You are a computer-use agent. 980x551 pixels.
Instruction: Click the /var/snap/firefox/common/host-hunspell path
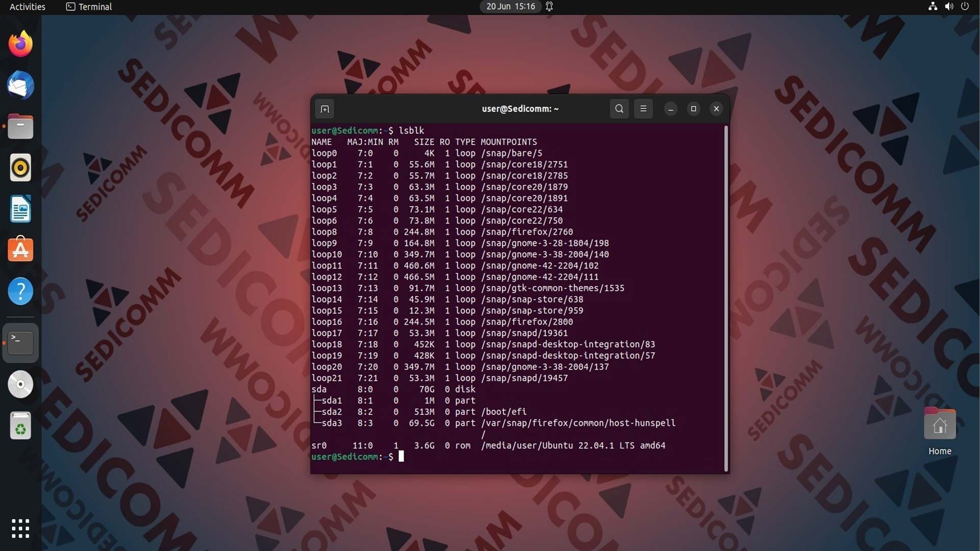pyautogui.click(x=578, y=423)
